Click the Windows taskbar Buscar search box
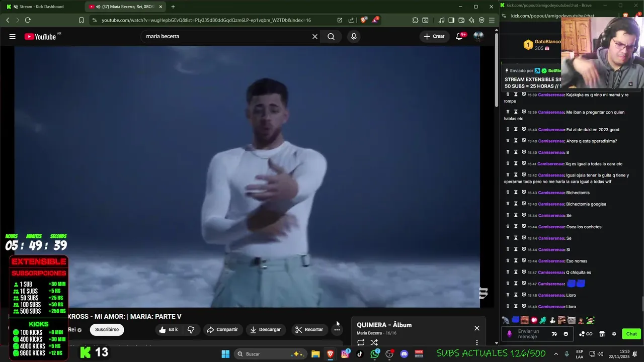 tap(270, 354)
